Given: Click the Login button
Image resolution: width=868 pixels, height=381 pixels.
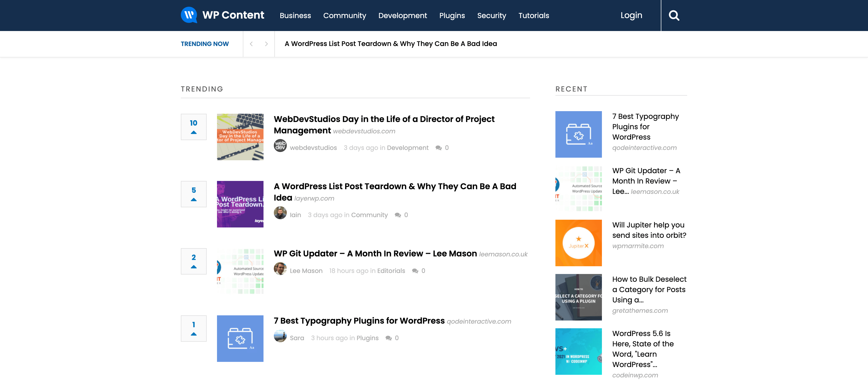Looking at the screenshot, I should (631, 15).
